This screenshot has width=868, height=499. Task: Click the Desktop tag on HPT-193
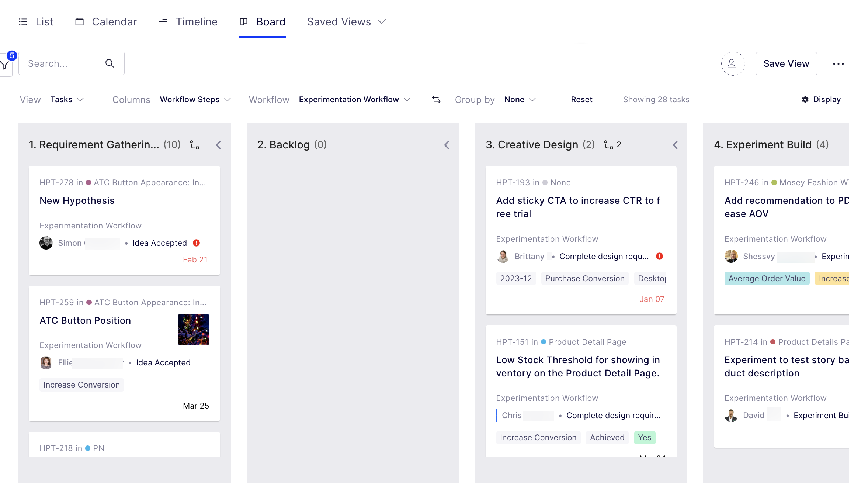tap(651, 279)
